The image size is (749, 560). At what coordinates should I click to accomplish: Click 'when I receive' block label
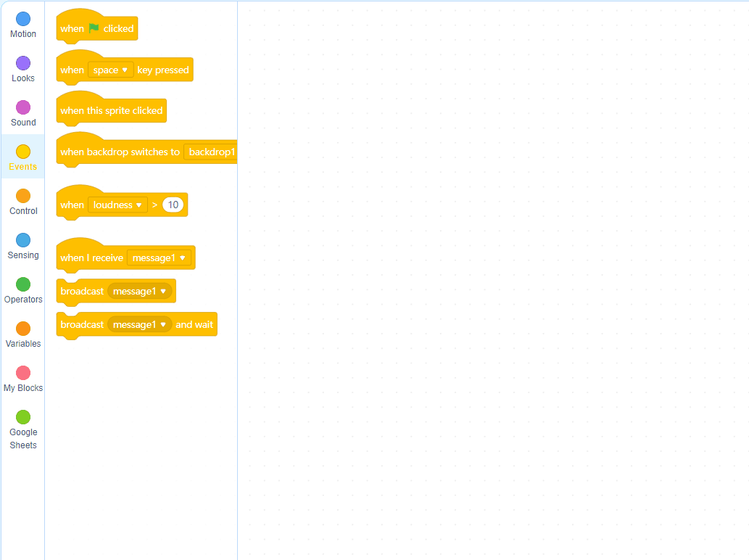click(91, 258)
